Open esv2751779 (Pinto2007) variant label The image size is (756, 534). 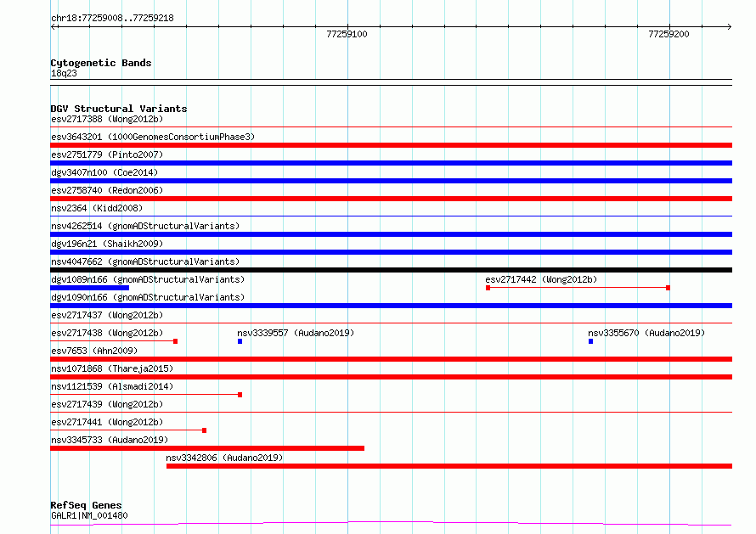(107, 155)
